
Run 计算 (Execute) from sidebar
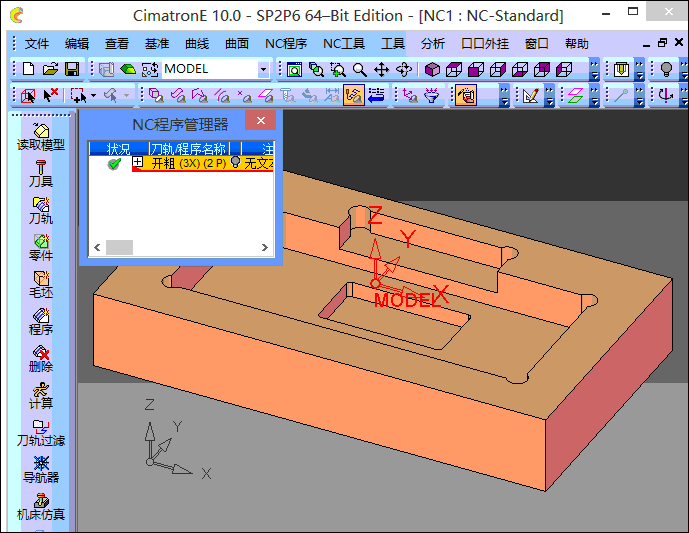41,395
